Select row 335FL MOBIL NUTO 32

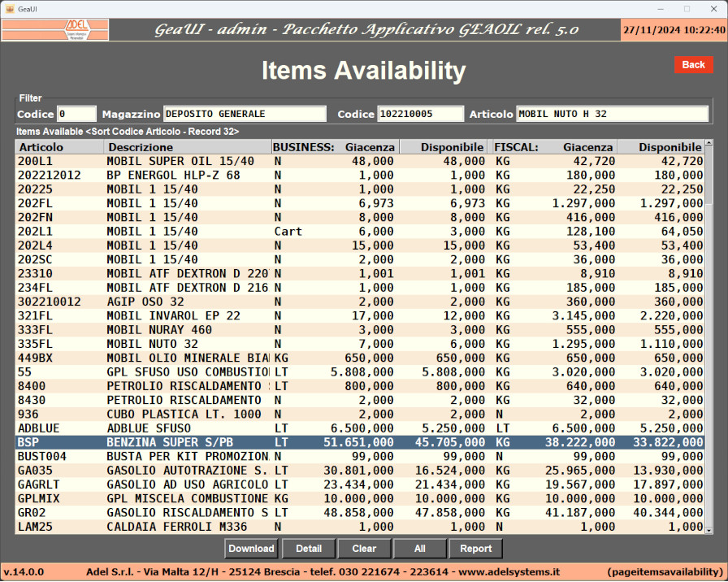coord(360,344)
